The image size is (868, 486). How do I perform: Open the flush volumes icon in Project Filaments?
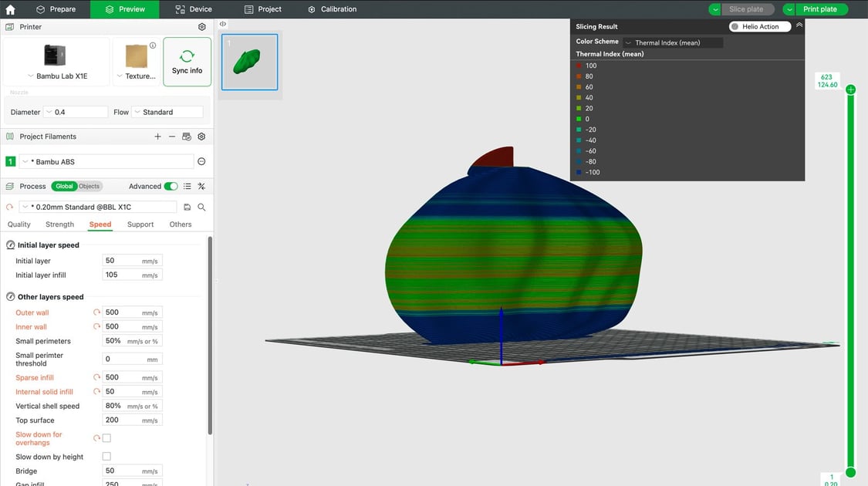pyautogui.click(x=187, y=137)
